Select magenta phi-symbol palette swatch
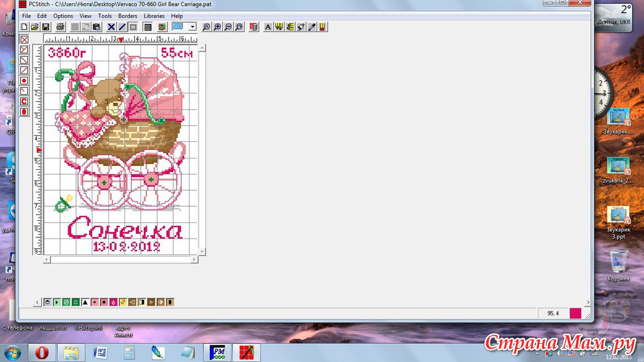The height and width of the screenshot is (362, 644). coord(113,302)
